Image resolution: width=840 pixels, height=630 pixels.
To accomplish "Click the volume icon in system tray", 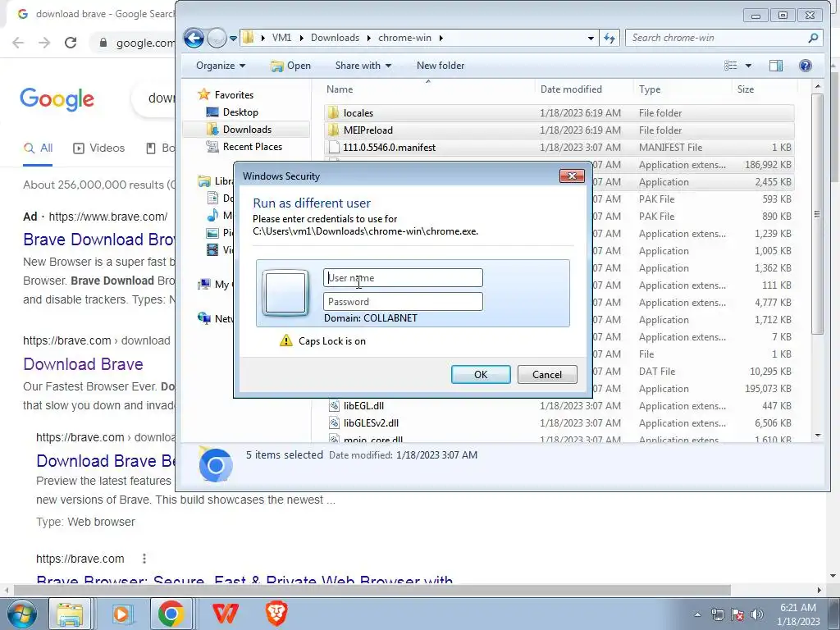I will tap(757, 614).
